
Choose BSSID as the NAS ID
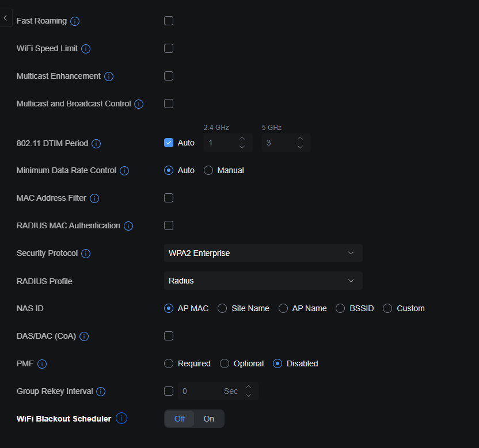click(x=340, y=308)
